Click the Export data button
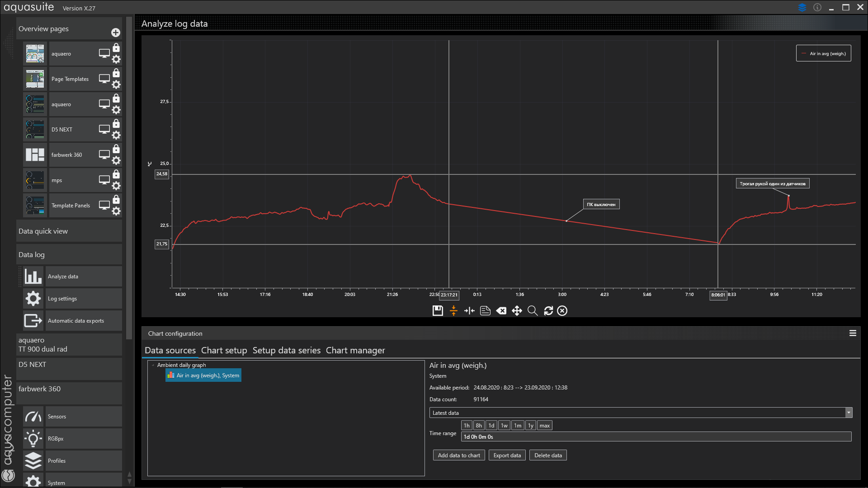 [x=507, y=455]
